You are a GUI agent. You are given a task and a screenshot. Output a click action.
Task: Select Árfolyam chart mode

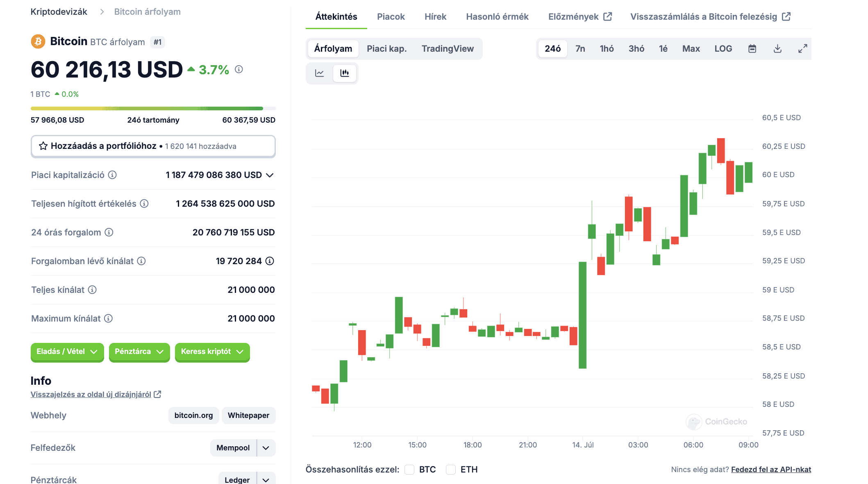coord(333,49)
